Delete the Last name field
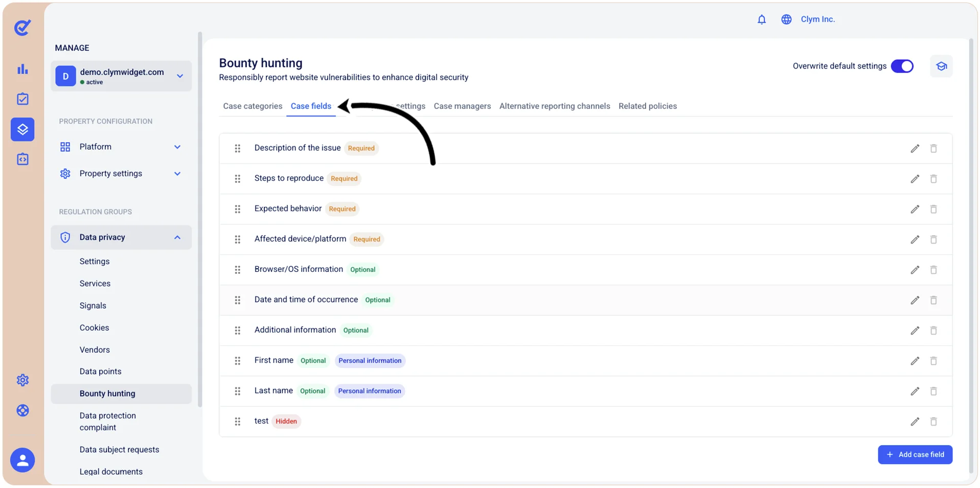 click(933, 391)
